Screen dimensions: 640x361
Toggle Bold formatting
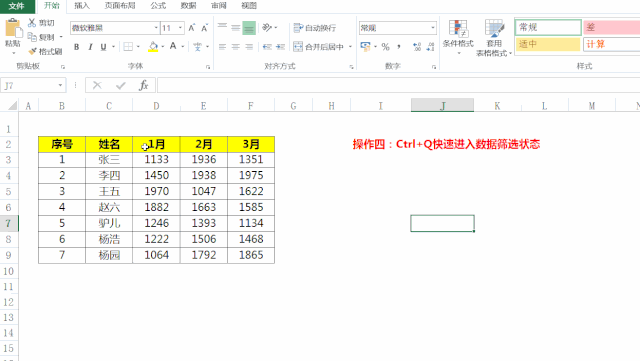tap(76, 47)
